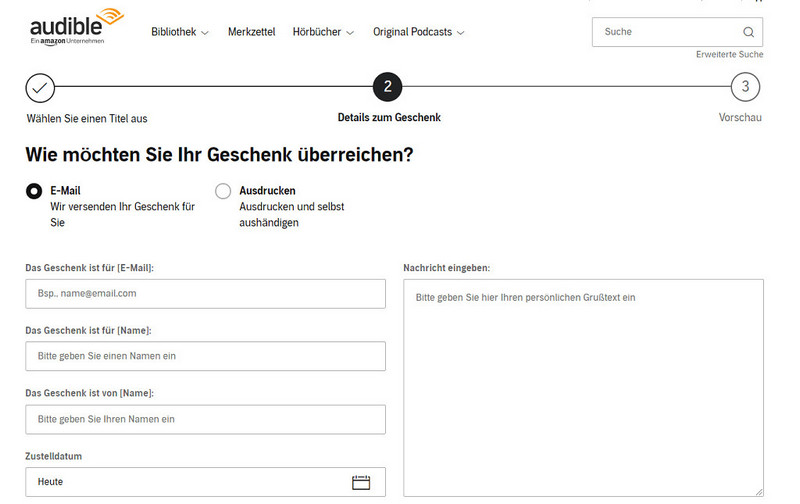Open the Erweiterte Suche link
Screen dimensions: 800x504
[x=730, y=55]
